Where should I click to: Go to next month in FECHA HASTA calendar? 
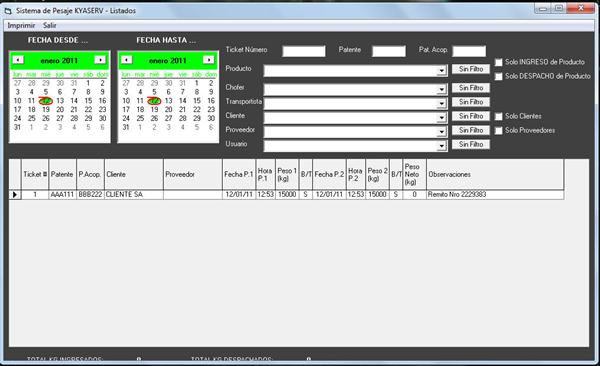pyautogui.click(x=209, y=60)
